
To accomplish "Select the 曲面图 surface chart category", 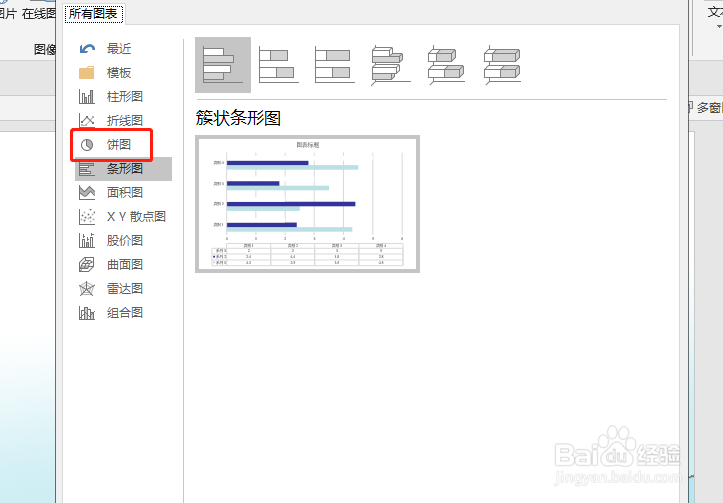I will click(x=124, y=264).
